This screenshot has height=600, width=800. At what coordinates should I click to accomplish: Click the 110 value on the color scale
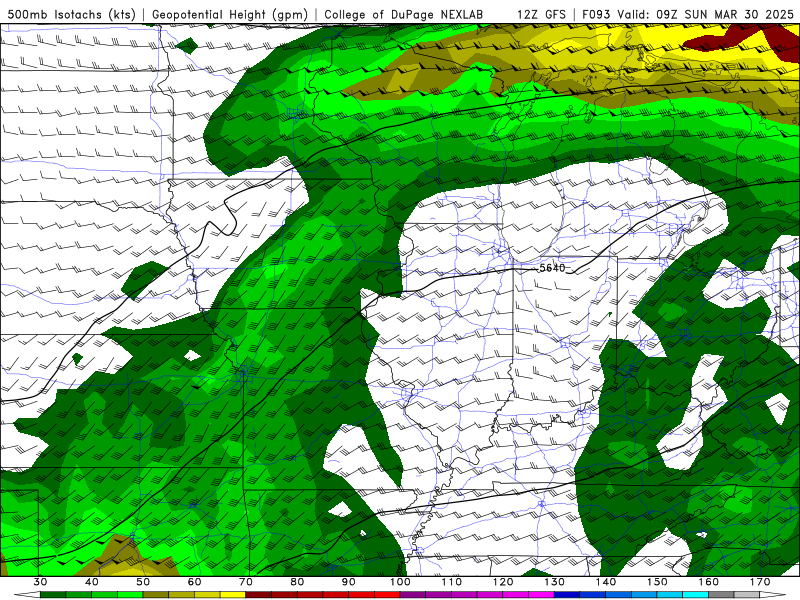click(x=452, y=582)
